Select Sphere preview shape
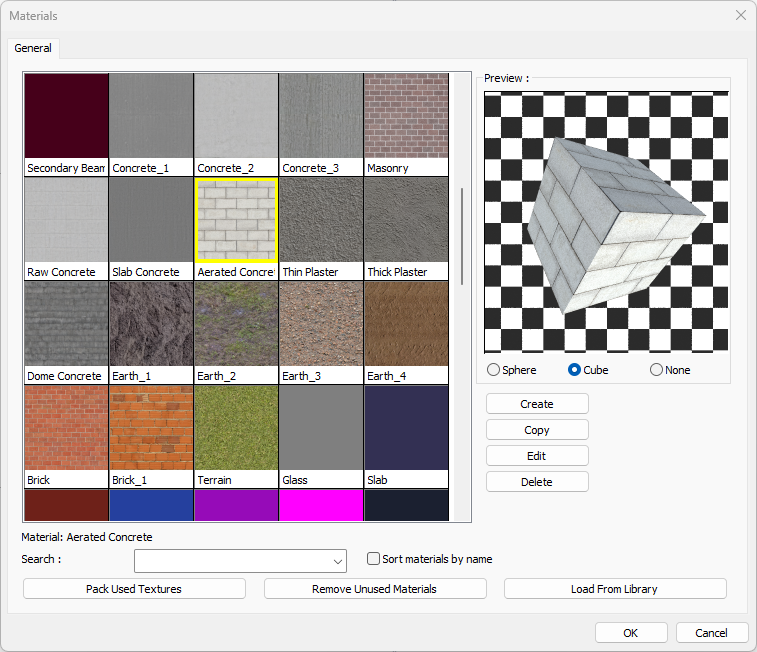Screen dimensions: 757x652 tap(493, 370)
